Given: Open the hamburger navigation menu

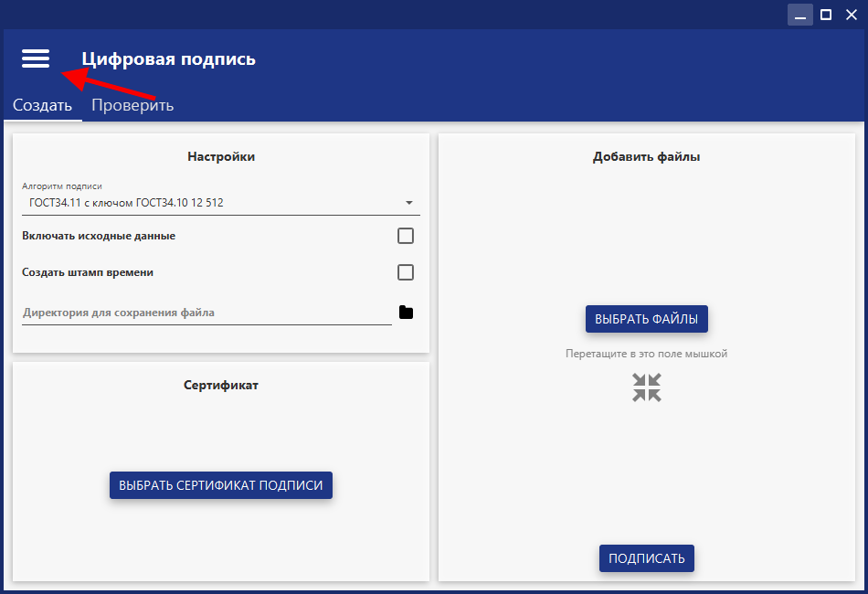Looking at the screenshot, I should [x=36, y=58].
